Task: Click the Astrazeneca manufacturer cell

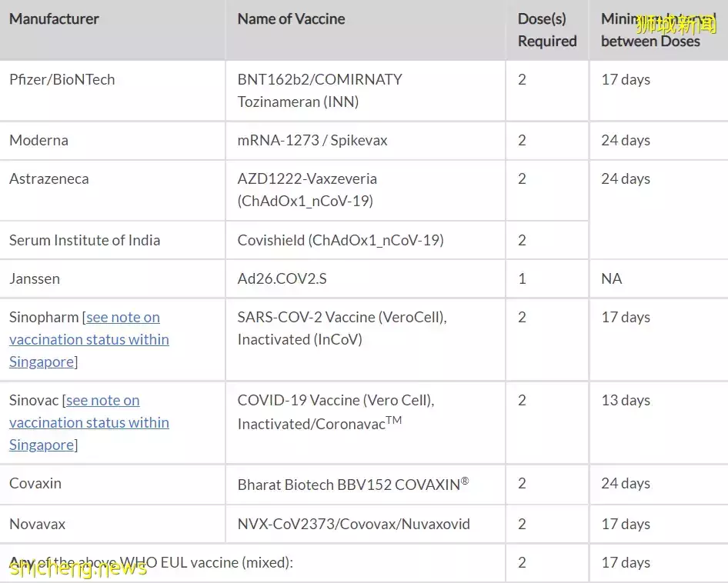Action: click(49, 179)
